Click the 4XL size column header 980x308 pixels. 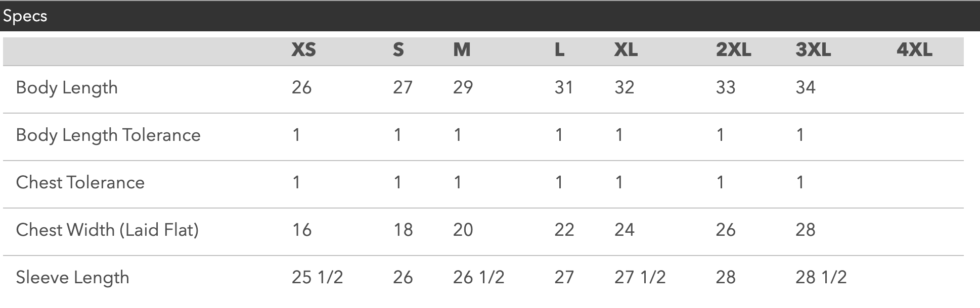pos(914,49)
